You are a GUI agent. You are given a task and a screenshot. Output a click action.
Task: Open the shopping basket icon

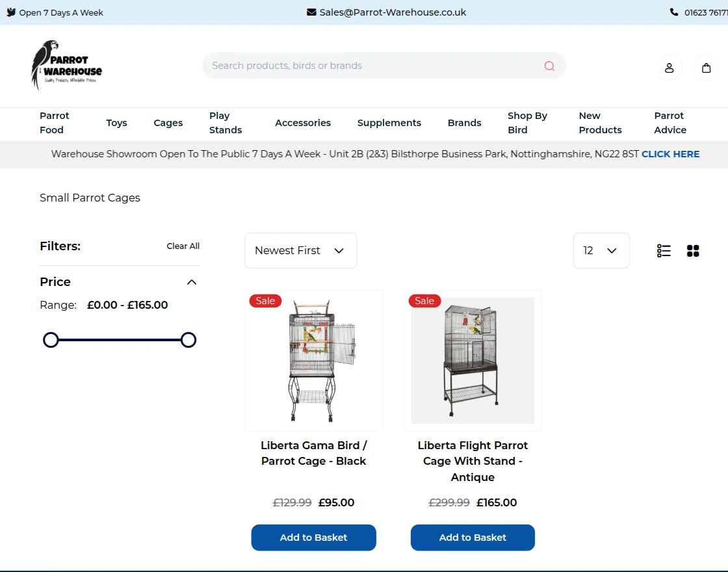[x=706, y=68]
